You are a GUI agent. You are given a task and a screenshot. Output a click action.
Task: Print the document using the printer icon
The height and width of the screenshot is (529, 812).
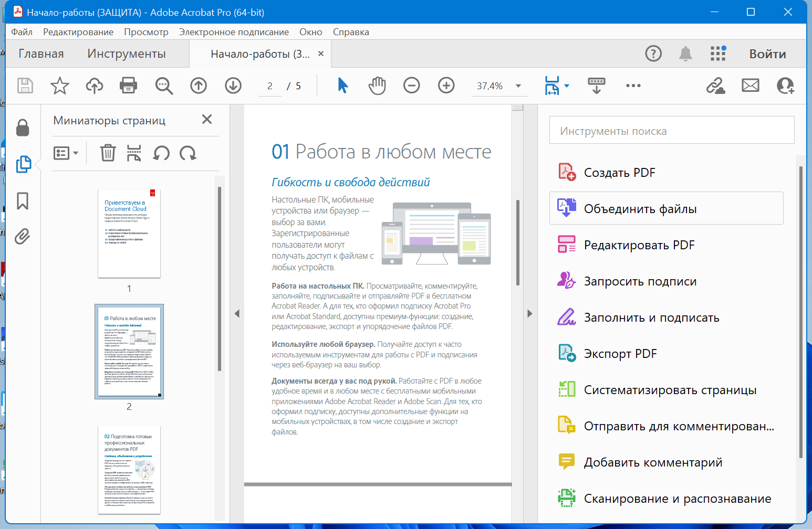point(128,86)
